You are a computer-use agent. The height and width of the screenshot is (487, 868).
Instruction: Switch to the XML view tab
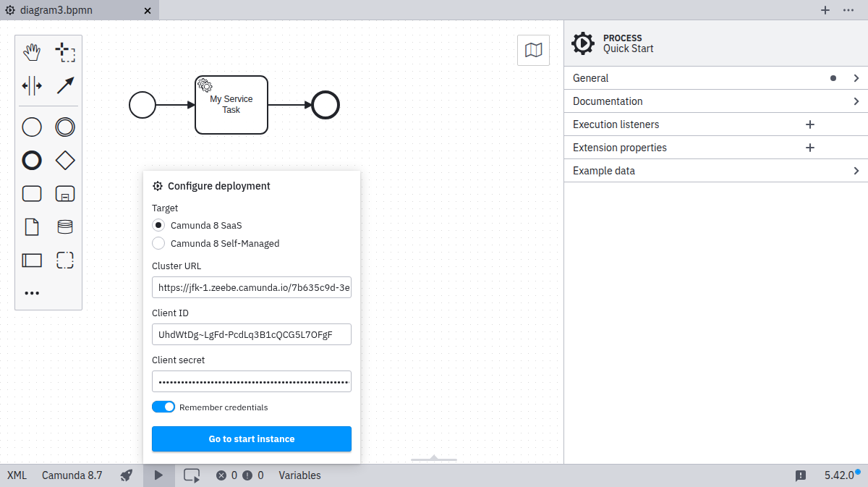16,475
